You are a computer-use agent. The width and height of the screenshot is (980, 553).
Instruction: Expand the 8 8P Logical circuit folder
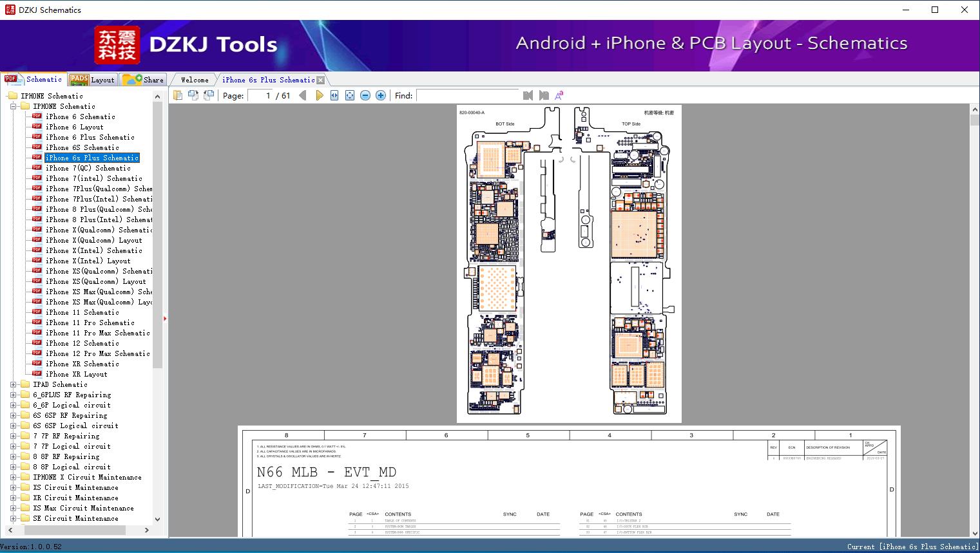click(14, 467)
